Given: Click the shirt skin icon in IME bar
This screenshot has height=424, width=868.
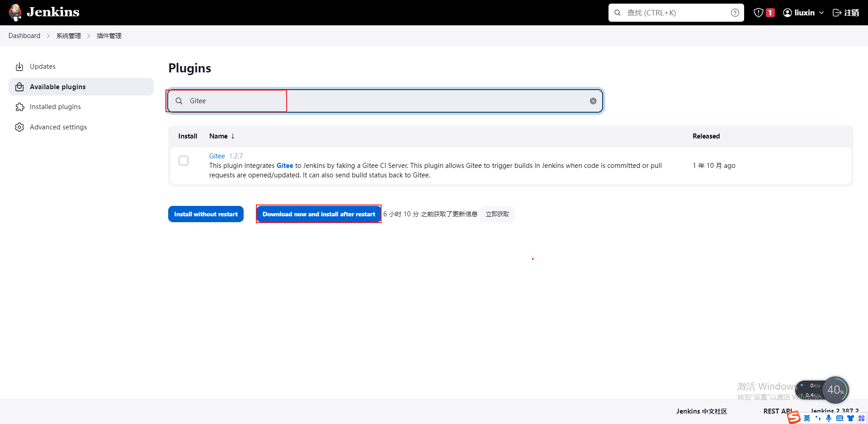Looking at the screenshot, I should tap(850, 418).
